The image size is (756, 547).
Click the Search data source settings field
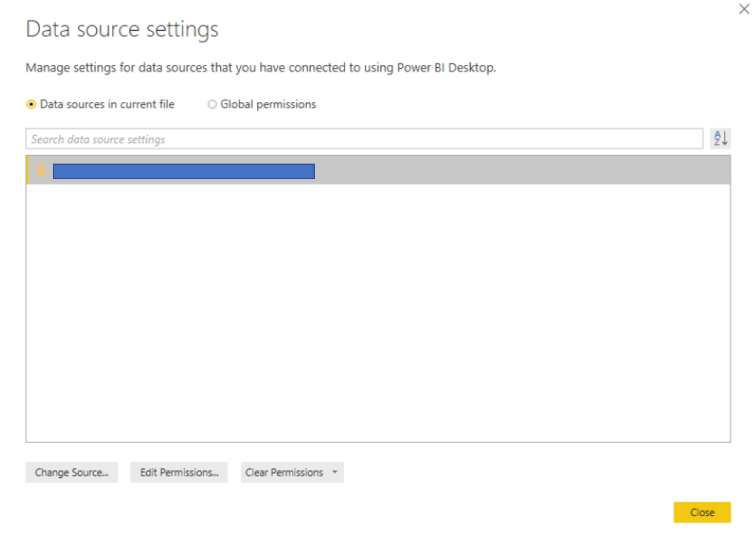tap(364, 139)
